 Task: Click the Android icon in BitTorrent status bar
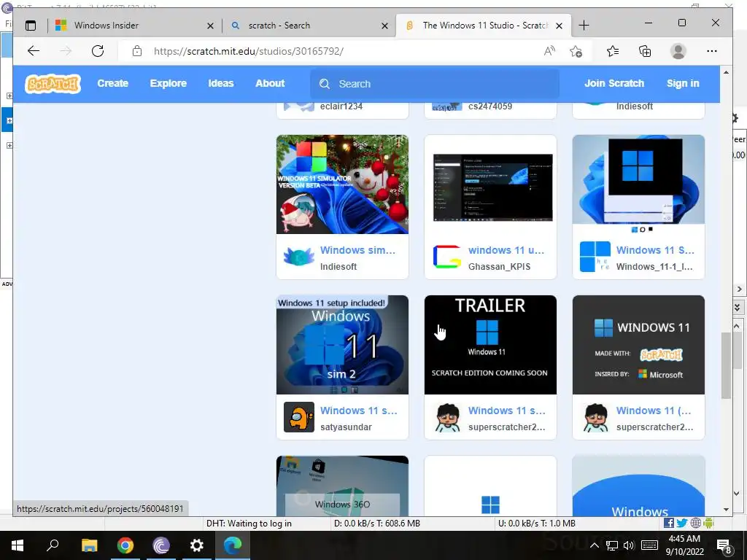[x=708, y=524]
